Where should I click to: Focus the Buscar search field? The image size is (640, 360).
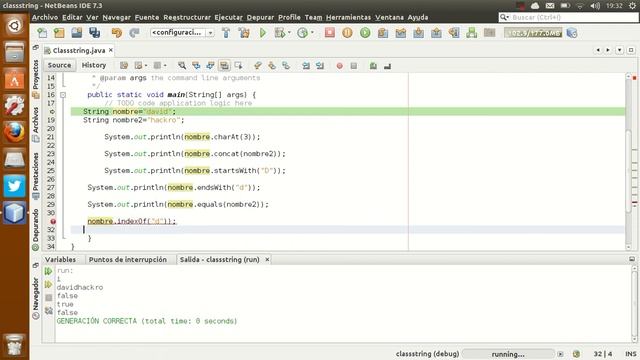pos(568,17)
